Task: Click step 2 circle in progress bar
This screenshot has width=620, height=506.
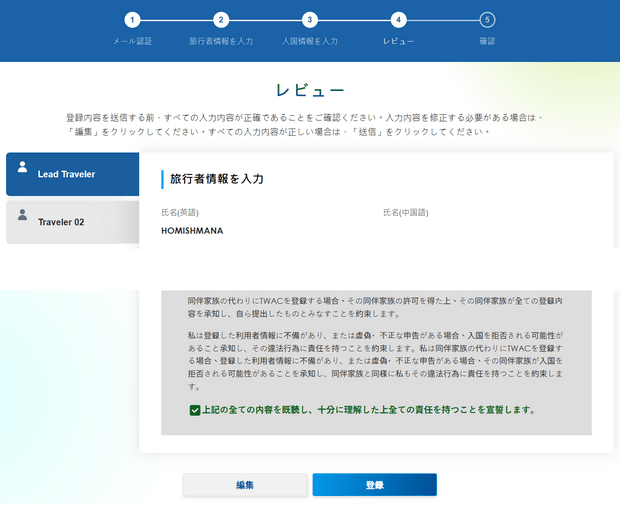Action: pos(221,20)
